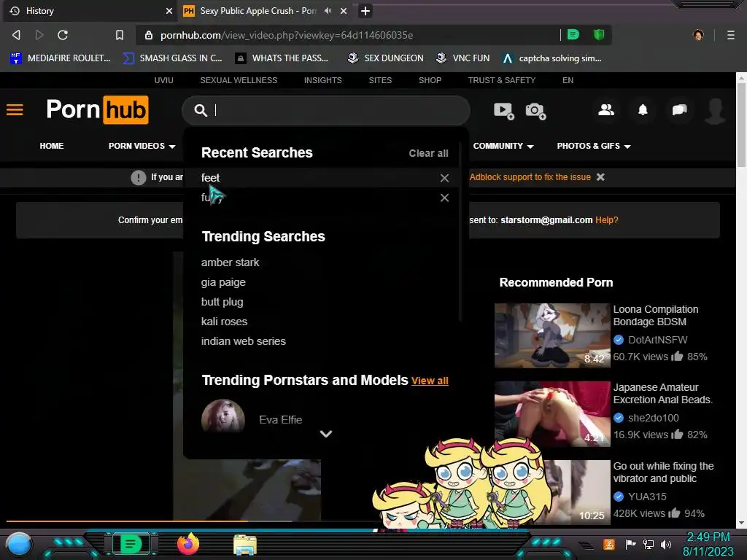Viewport: 747px width, 560px height.
Task: Open the user account silhouette icon
Action: coord(715,111)
